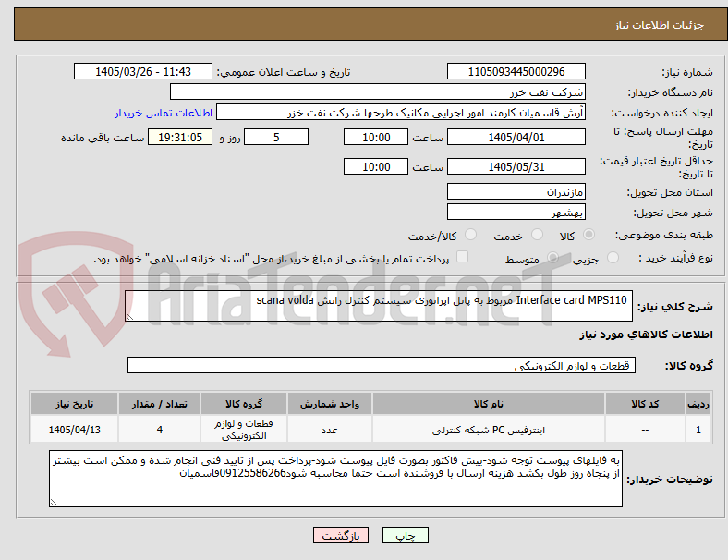Click the بازگشت back button
Screen dimensions: 728x560
pyautogui.click(x=341, y=535)
